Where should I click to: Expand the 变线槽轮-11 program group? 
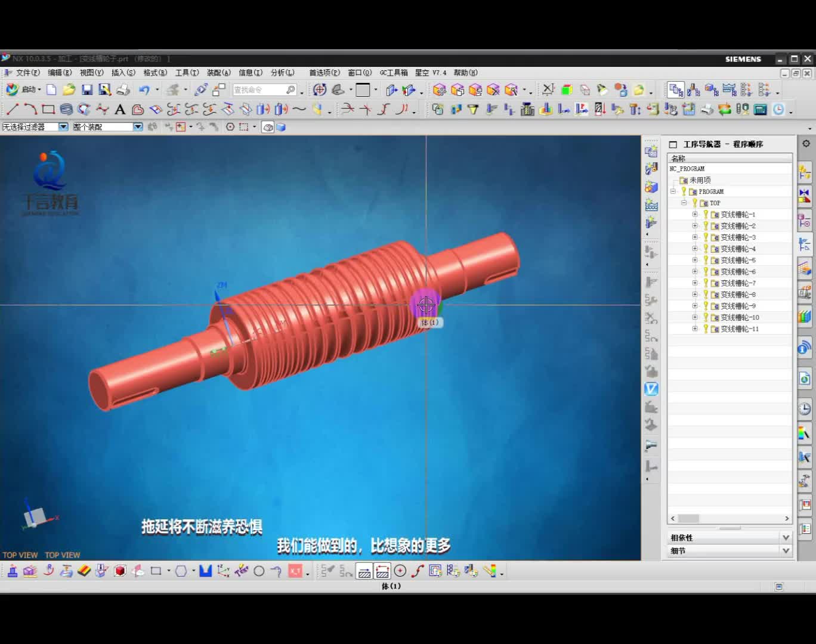pos(695,329)
